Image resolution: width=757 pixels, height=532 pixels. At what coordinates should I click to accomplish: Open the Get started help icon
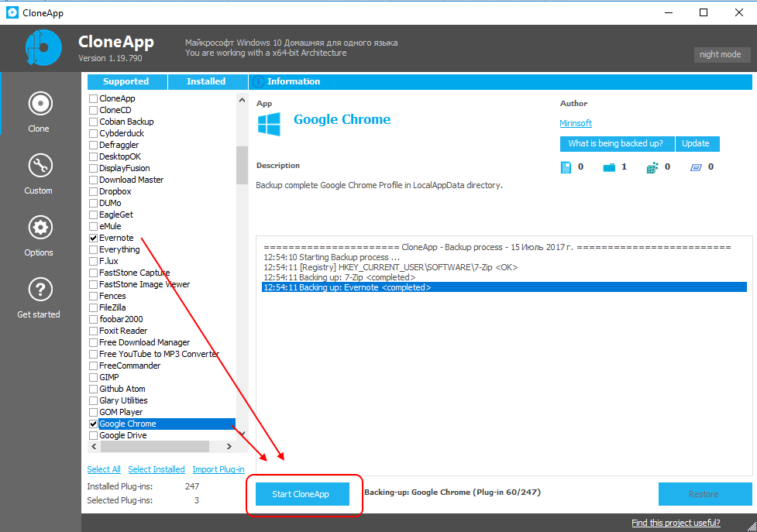coord(40,290)
